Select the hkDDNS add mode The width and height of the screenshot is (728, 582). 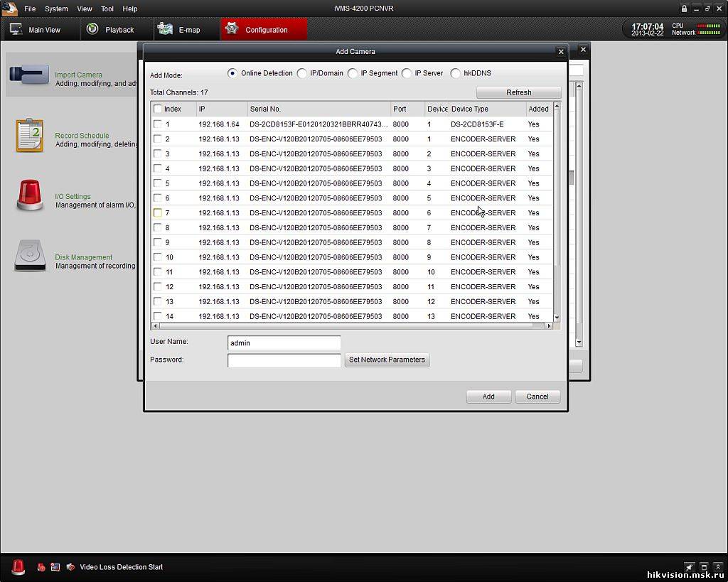click(x=456, y=73)
